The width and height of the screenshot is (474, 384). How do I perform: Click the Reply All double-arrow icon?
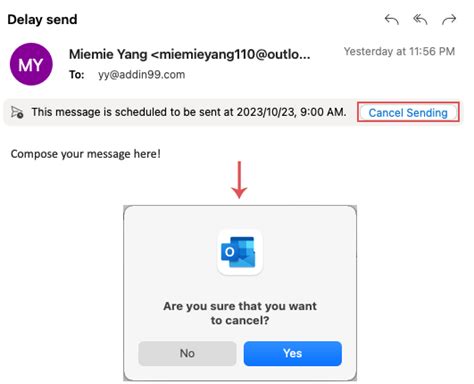pos(420,20)
